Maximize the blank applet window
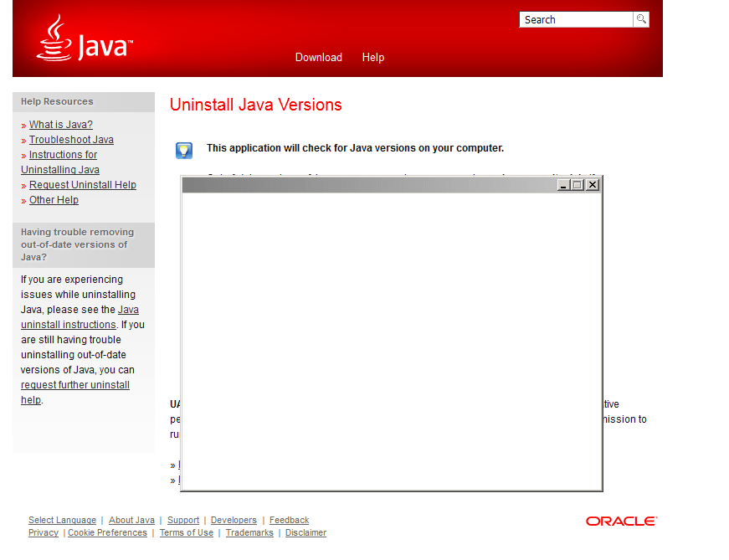Viewport: 729px width, 560px height. pos(578,185)
